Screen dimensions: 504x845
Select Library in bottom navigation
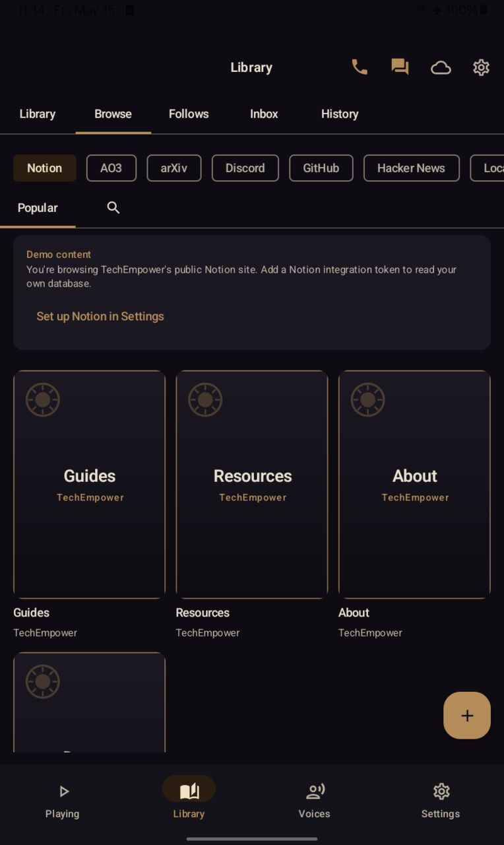pyautogui.click(x=189, y=799)
